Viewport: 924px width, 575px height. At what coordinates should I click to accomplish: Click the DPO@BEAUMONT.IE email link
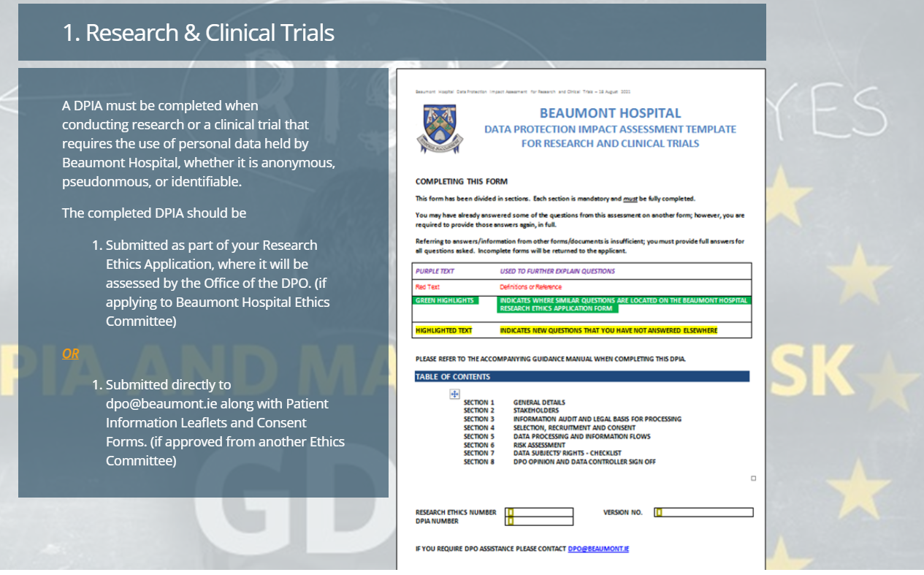coord(598,549)
